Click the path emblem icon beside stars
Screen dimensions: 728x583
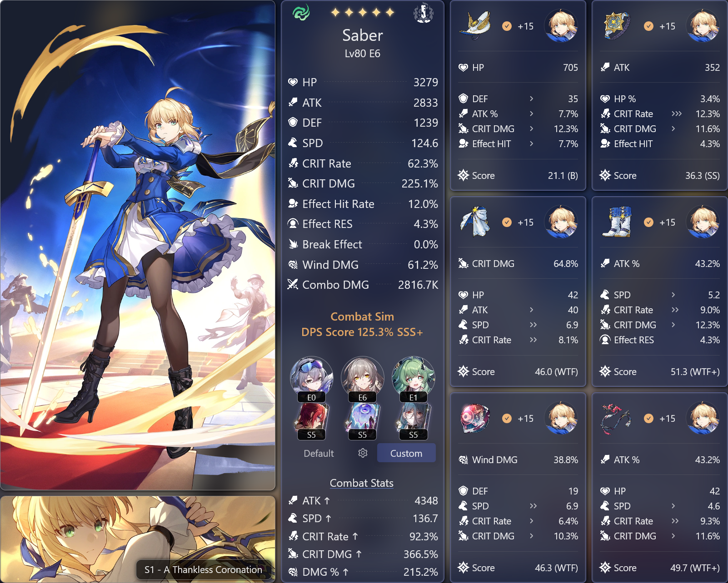pyautogui.click(x=424, y=12)
